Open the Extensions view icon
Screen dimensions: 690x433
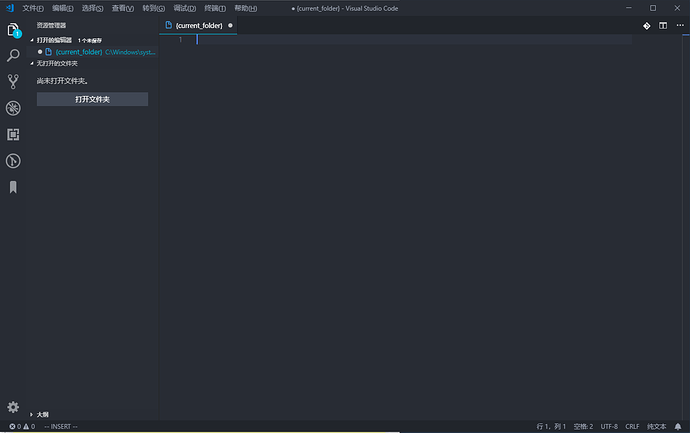(x=13, y=134)
